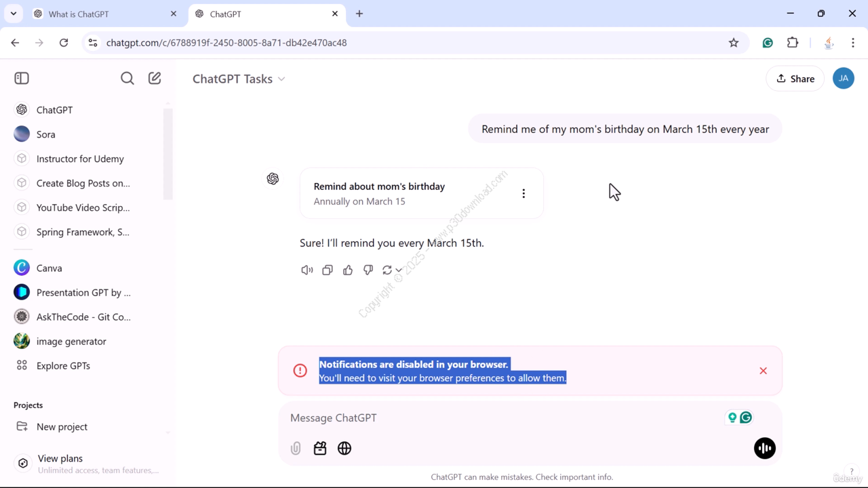Start voice mode with the black waveform button
Viewport: 868px width, 488px height.
[764, 448]
